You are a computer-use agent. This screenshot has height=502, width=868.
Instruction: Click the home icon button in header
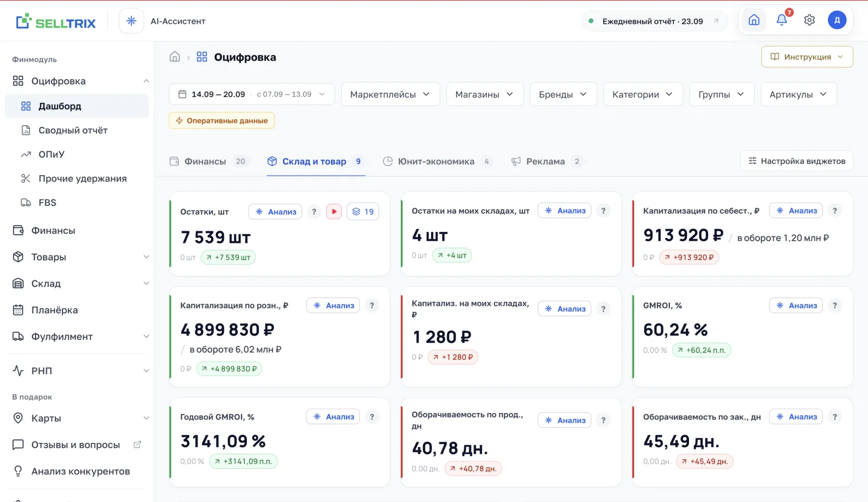click(x=754, y=20)
